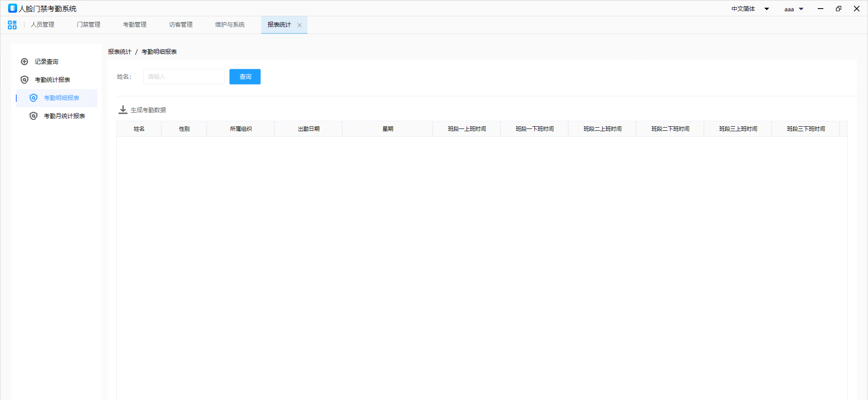Click the application logo in title bar
This screenshot has width=868, height=400.
(x=12, y=8)
